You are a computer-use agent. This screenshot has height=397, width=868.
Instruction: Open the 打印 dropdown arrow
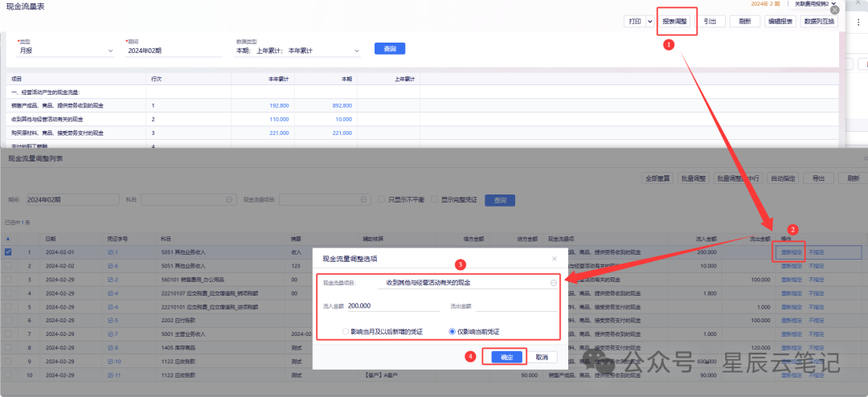649,22
